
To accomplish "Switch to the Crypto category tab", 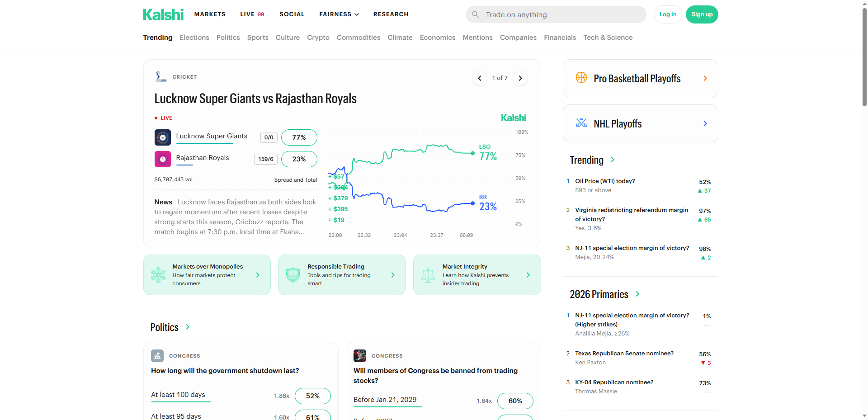I will click(318, 38).
